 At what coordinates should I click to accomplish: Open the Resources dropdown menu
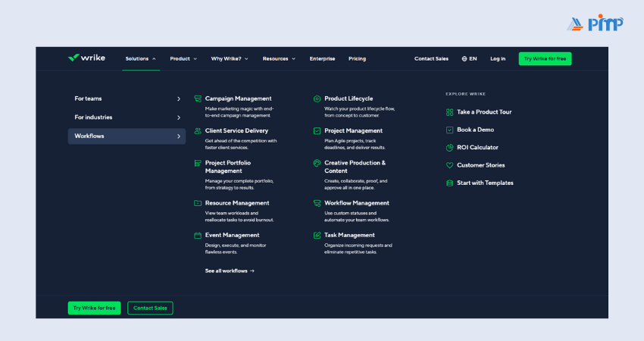pos(279,59)
